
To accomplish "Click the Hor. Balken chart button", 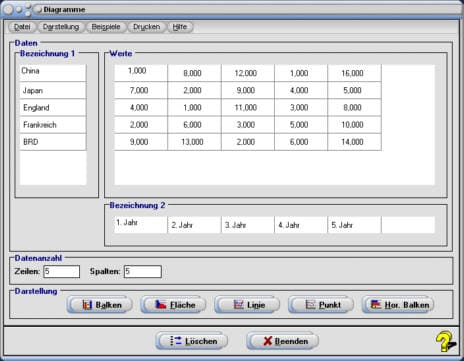I will 398,305.
